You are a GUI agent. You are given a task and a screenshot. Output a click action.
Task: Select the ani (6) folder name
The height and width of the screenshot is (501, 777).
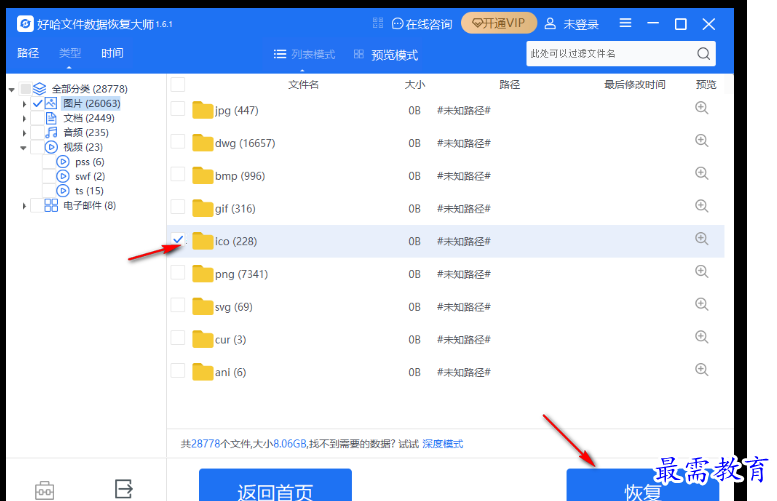tap(230, 372)
